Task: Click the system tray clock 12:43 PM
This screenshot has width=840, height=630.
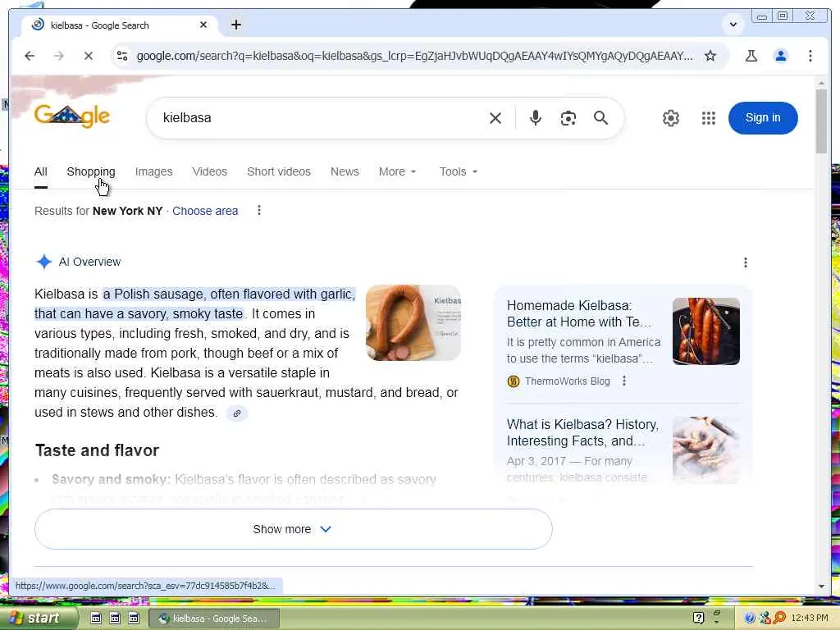Action: [x=809, y=619]
